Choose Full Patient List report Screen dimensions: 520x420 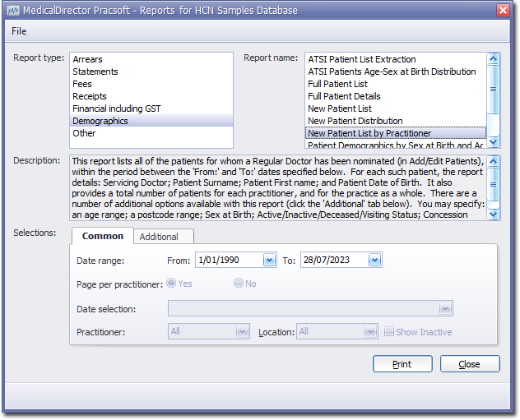pyautogui.click(x=337, y=84)
